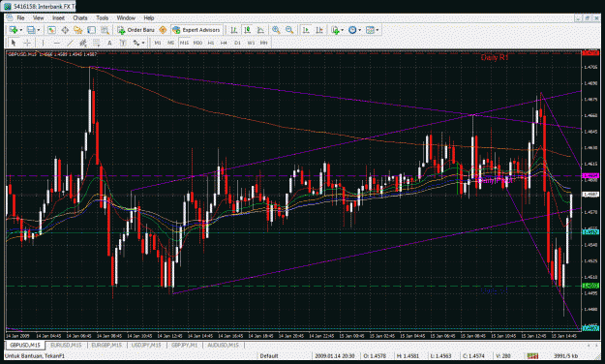This screenshot has width=605, height=364.
Task: Toggle the Expert Advisors button
Action: tap(197, 30)
